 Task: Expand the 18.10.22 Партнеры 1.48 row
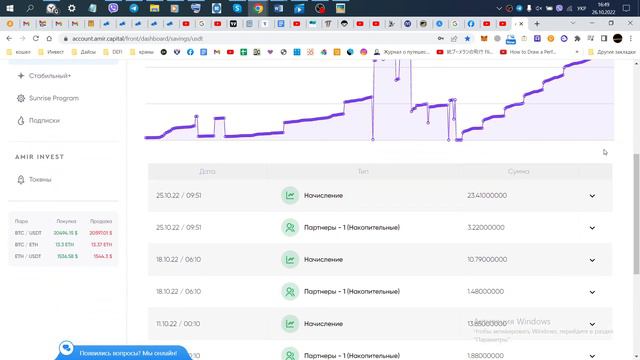(x=592, y=292)
